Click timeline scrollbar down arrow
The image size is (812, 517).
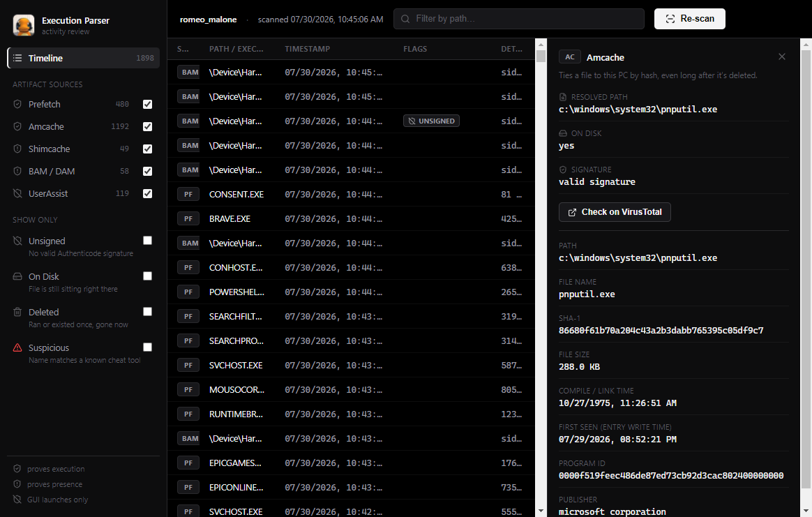[541, 511]
